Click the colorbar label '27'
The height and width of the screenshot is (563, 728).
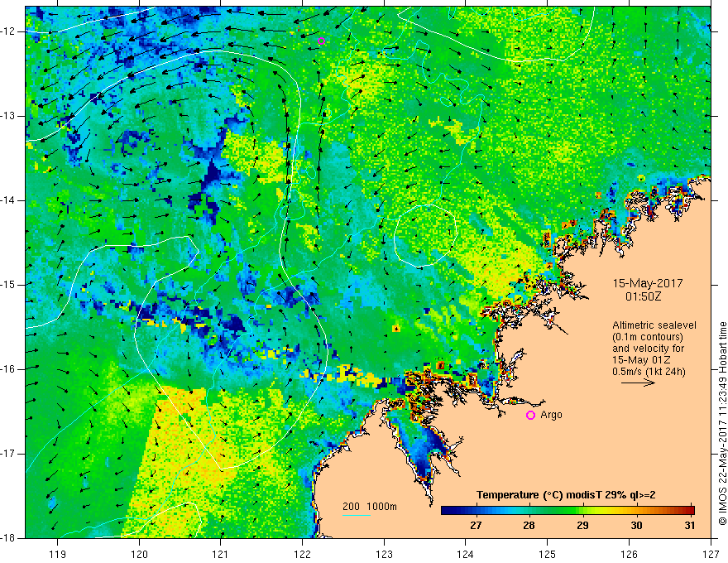476,526
